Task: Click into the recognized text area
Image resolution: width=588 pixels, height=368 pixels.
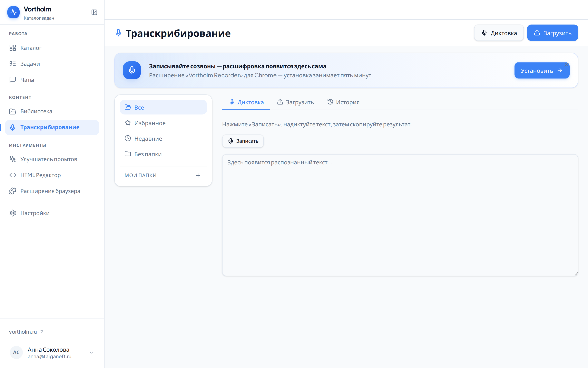Action: coord(400,215)
